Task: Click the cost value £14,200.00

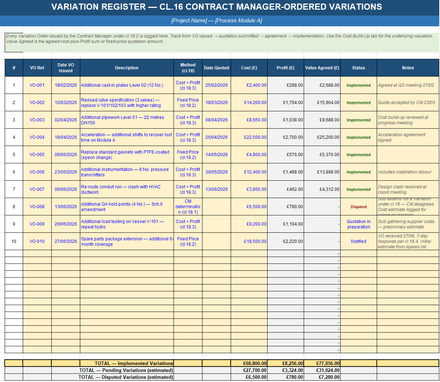Action: point(249,103)
